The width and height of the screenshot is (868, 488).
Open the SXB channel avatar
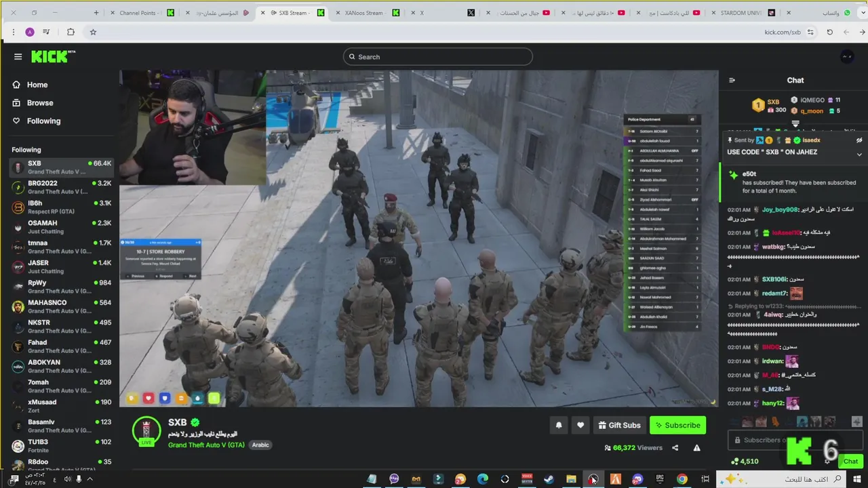(146, 432)
